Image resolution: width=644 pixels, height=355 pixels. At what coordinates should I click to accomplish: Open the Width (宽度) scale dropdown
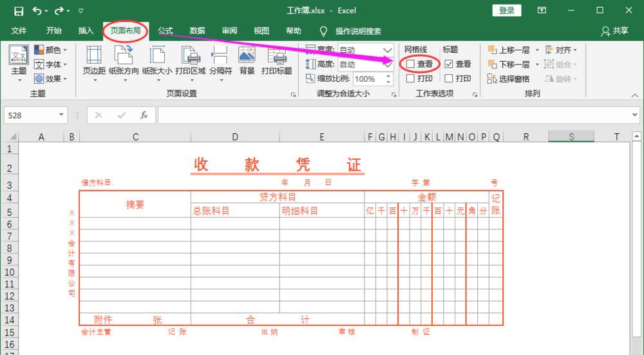(x=387, y=50)
